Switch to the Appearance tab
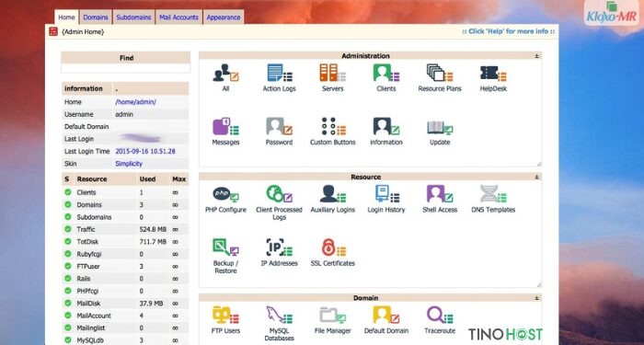This screenshot has height=345, width=644. (223, 17)
